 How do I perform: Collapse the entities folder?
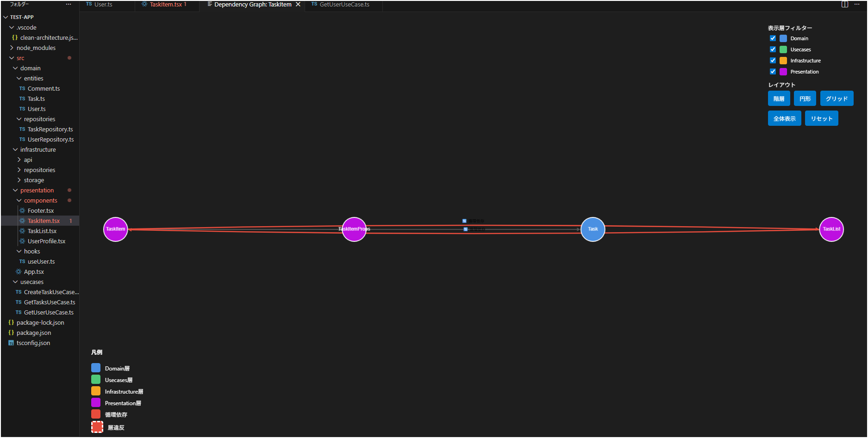pos(19,78)
